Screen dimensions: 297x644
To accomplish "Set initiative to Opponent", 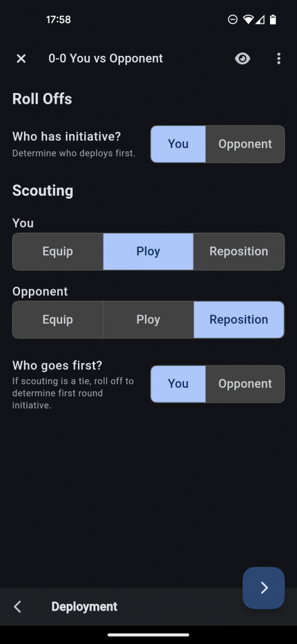I will (x=245, y=144).
